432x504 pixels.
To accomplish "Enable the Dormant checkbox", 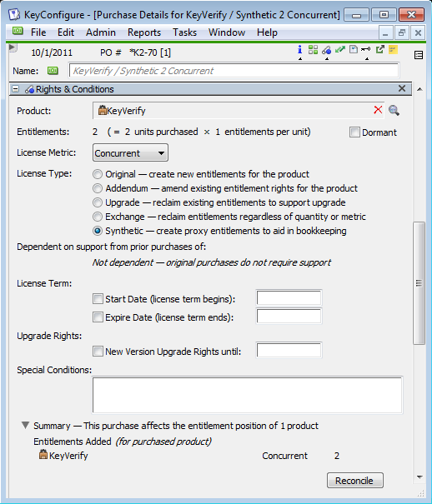I will pos(354,132).
